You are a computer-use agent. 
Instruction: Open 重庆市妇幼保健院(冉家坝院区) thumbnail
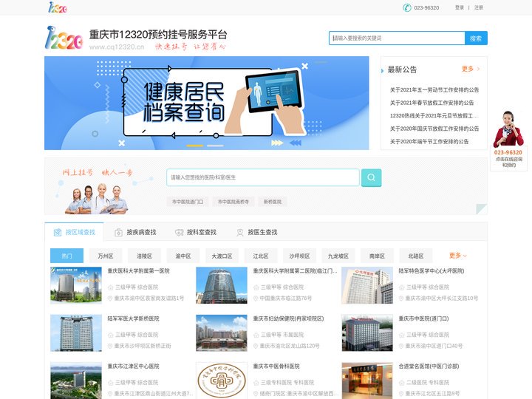[222, 332]
